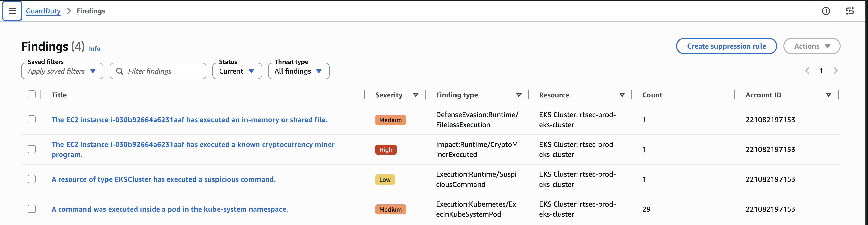The image size is (868, 225).
Task: Go to previous findings page
Action: click(x=807, y=71)
